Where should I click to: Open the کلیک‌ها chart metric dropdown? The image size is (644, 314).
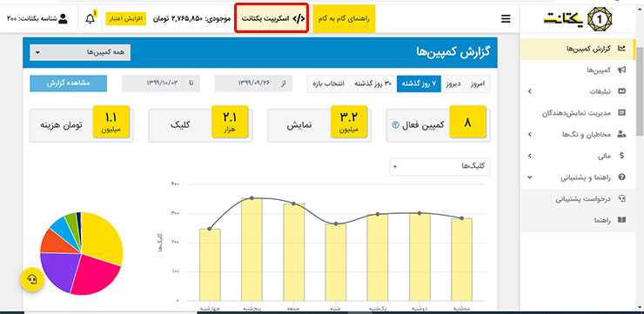pyautogui.click(x=439, y=167)
